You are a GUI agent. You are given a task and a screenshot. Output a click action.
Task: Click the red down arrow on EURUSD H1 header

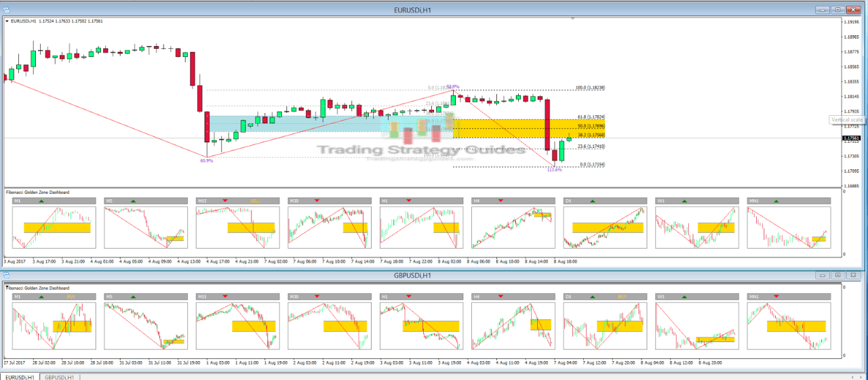pyautogui.click(x=409, y=201)
